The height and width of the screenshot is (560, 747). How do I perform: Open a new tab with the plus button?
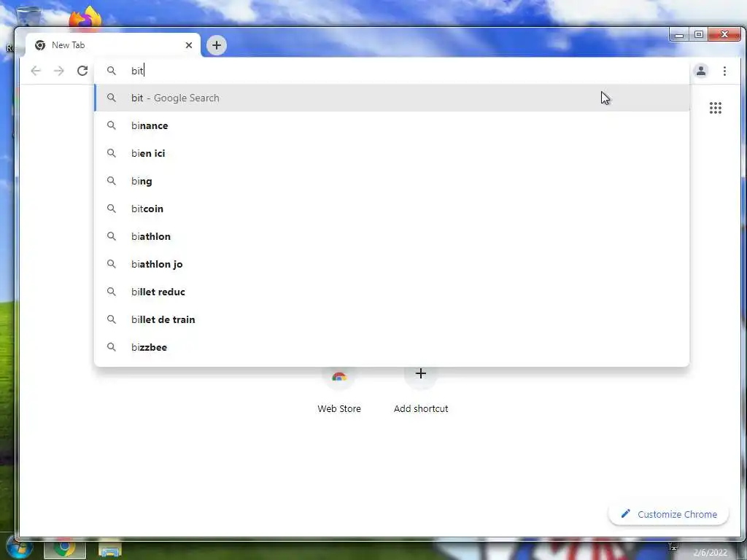pyautogui.click(x=216, y=45)
